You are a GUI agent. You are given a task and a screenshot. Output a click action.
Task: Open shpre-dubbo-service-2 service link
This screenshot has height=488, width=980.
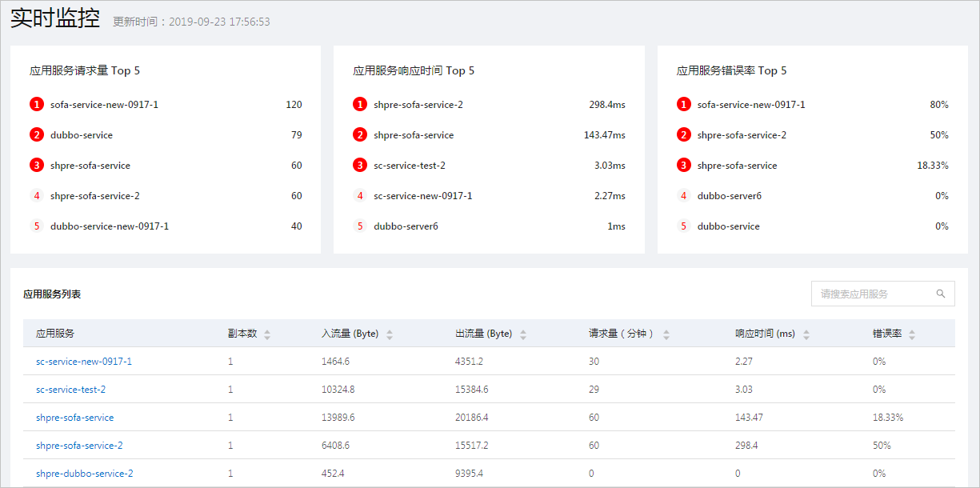click(x=85, y=474)
